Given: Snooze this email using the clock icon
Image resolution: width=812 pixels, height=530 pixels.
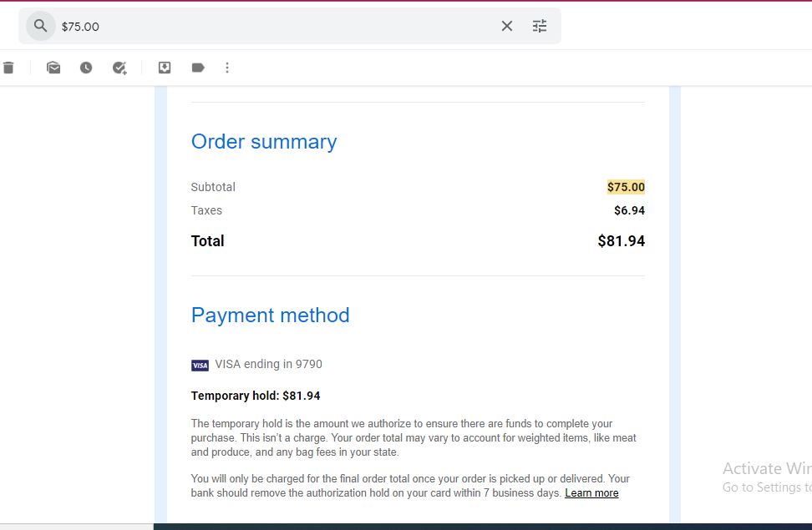Looking at the screenshot, I should coord(86,68).
